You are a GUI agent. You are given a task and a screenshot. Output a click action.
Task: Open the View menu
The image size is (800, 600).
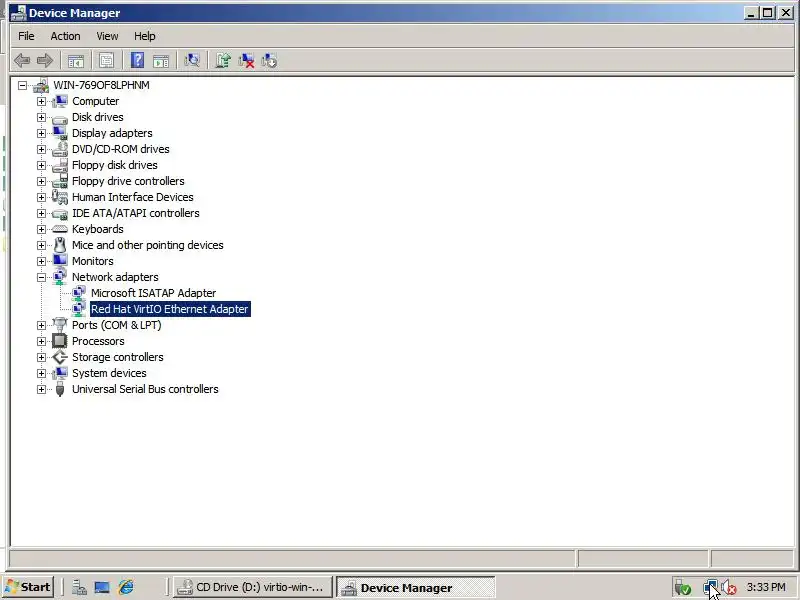(107, 36)
